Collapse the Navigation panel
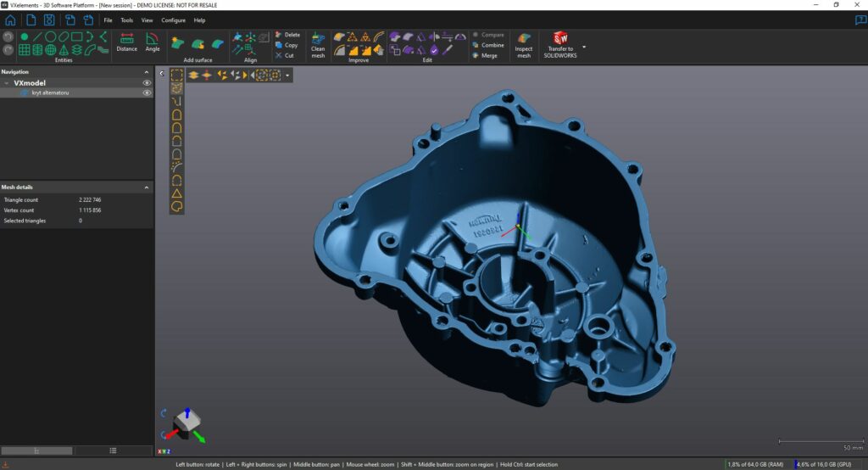The image size is (868, 470). click(x=147, y=71)
